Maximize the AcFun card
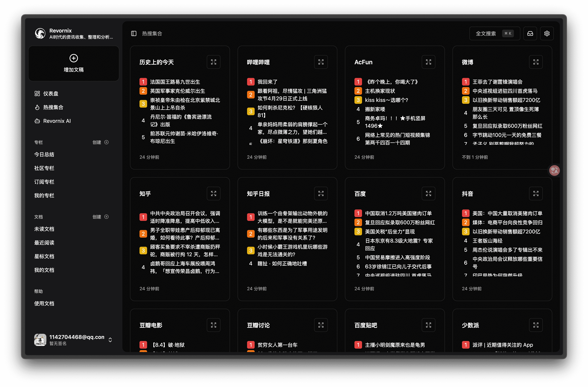588x387 pixels. 428,62
